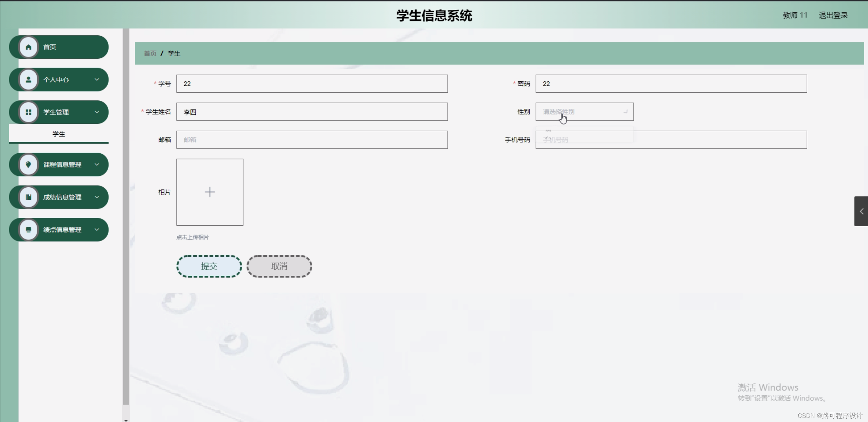
Task: Click 首页 in the breadcrumb
Action: 150,53
